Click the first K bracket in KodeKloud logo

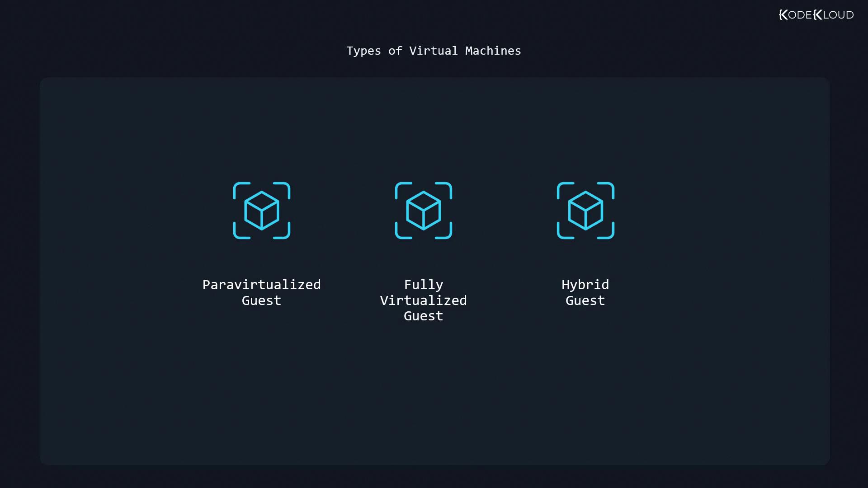tap(783, 15)
